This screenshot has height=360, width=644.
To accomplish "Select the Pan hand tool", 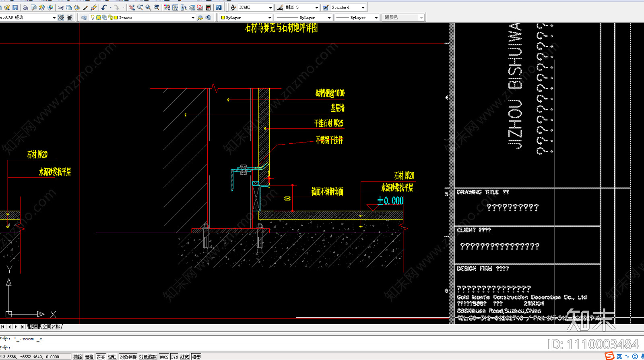I will [x=132, y=8].
